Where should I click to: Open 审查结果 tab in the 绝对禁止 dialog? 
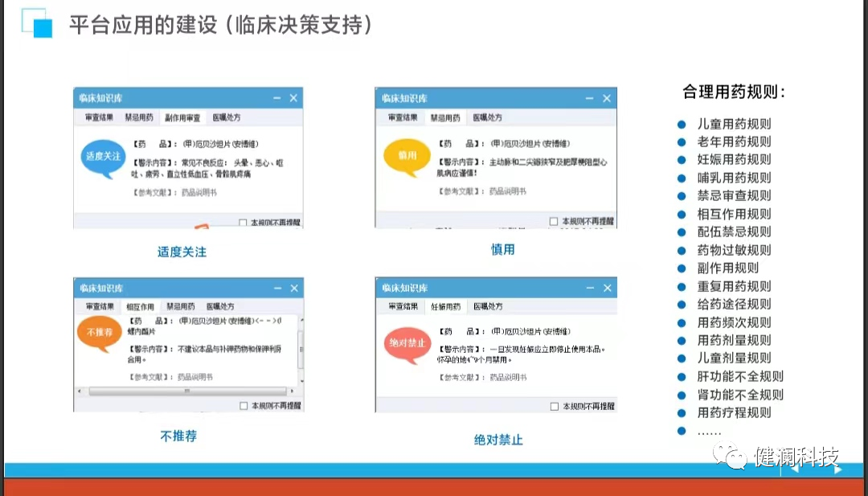(x=403, y=306)
